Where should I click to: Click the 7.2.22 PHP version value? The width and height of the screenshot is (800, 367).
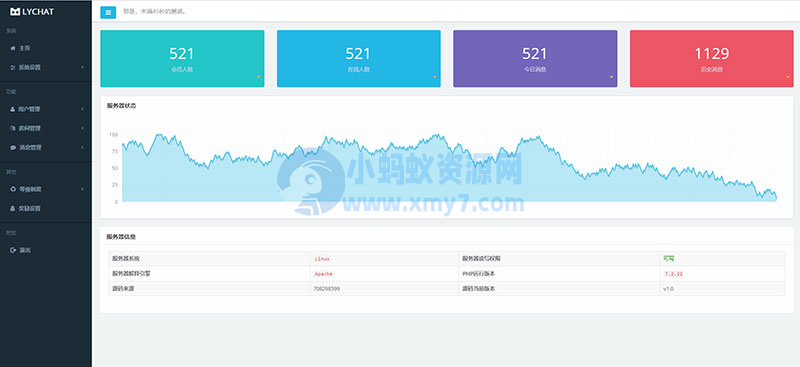click(673, 274)
